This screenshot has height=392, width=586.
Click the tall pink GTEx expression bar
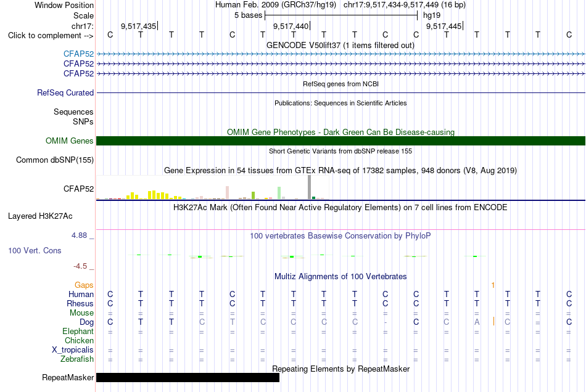227,193
